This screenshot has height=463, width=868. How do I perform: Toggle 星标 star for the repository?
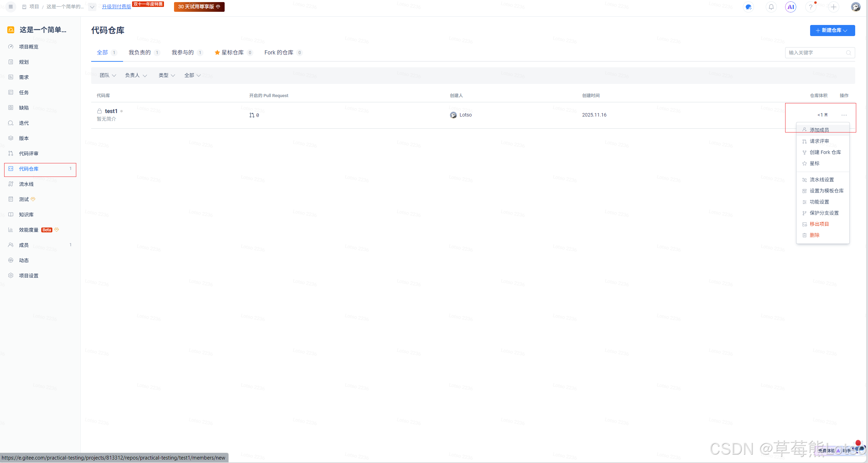click(814, 163)
